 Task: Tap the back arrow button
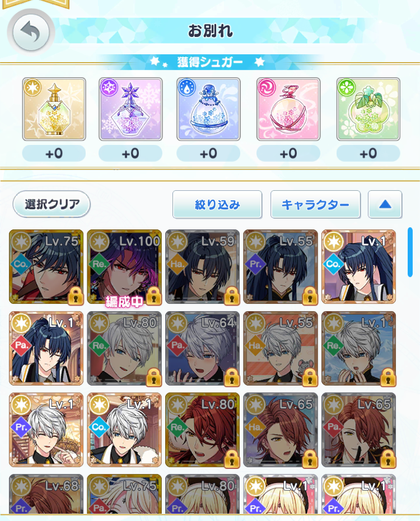(x=31, y=32)
